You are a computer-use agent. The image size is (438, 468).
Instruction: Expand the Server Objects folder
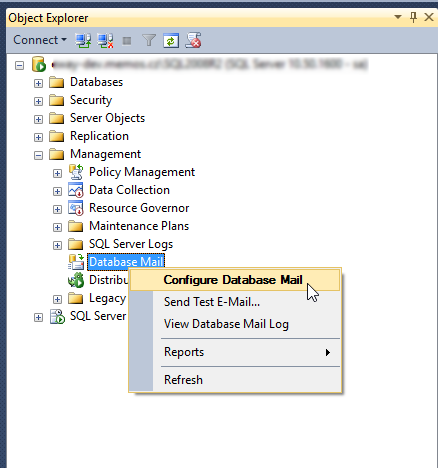pyautogui.click(x=39, y=119)
